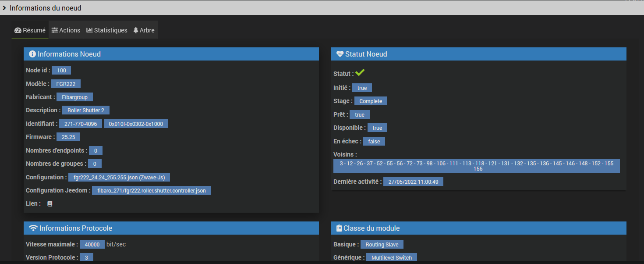Click the Basique value Routing Slave
This screenshot has height=264, width=644.
click(x=382, y=245)
